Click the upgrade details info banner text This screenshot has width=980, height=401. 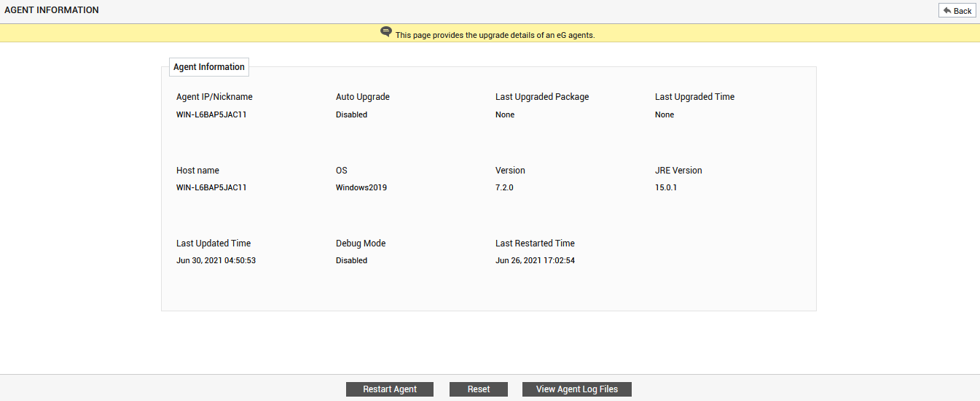click(x=495, y=35)
